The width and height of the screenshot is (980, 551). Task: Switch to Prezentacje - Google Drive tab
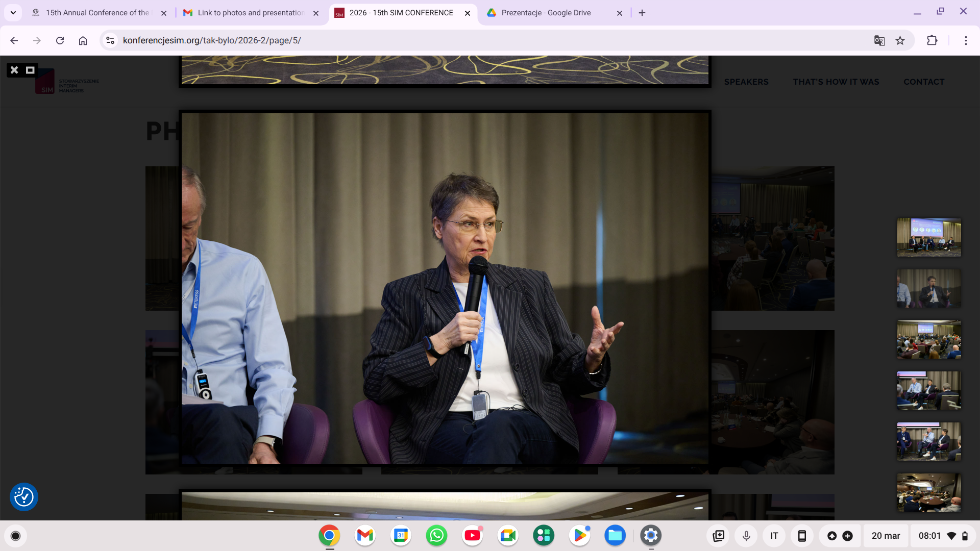tap(546, 13)
